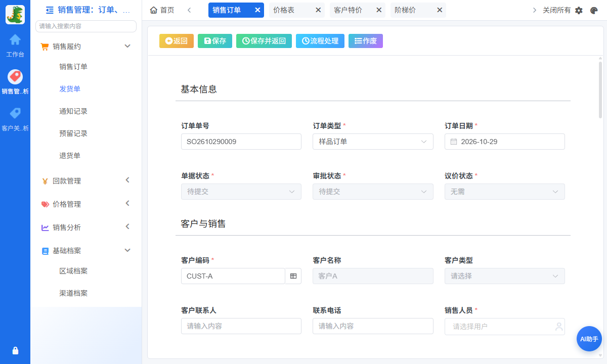Go to the 首页 tab
This screenshot has width=607, height=364.
tap(162, 10)
